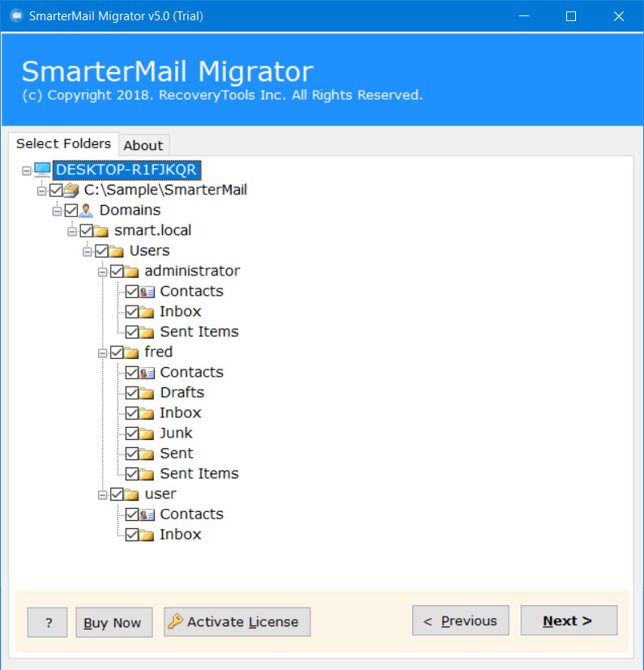Click the fred folder icon

[130, 352]
